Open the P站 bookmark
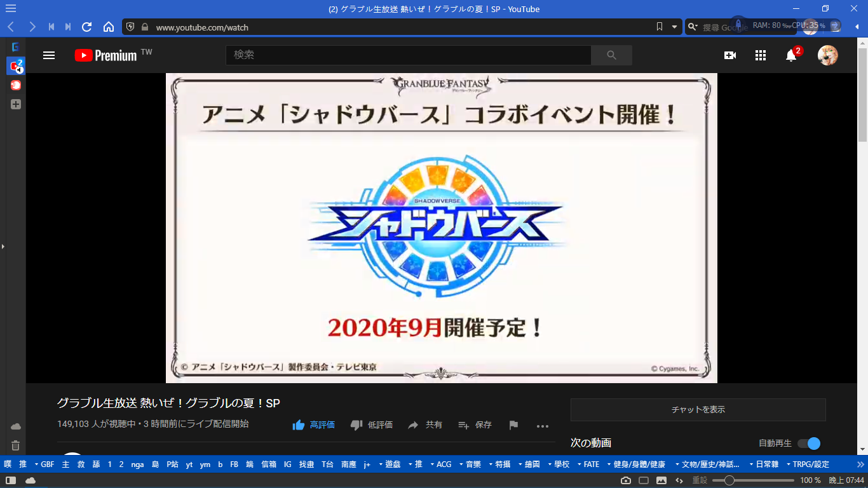The height and width of the screenshot is (488, 868). (x=172, y=464)
